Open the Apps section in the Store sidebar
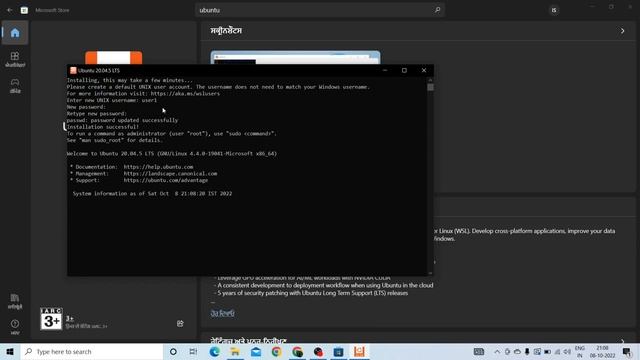640x360 pixels. [x=15, y=59]
